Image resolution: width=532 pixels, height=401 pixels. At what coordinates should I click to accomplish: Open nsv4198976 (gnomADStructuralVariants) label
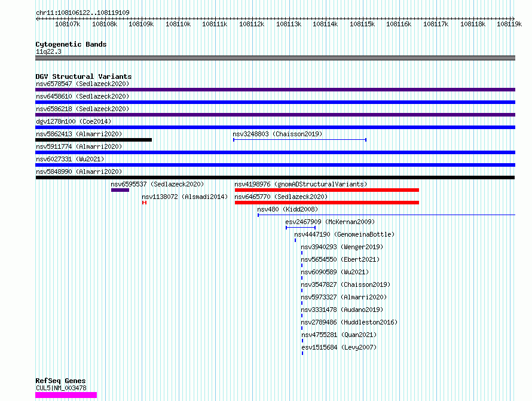pyautogui.click(x=301, y=184)
